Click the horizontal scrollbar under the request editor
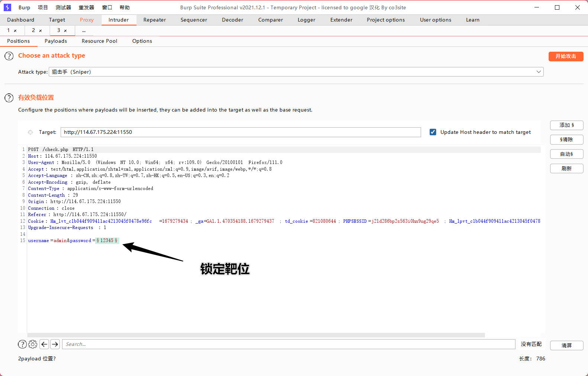Image resolution: width=588 pixels, height=376 pixels. pos(256,335)
